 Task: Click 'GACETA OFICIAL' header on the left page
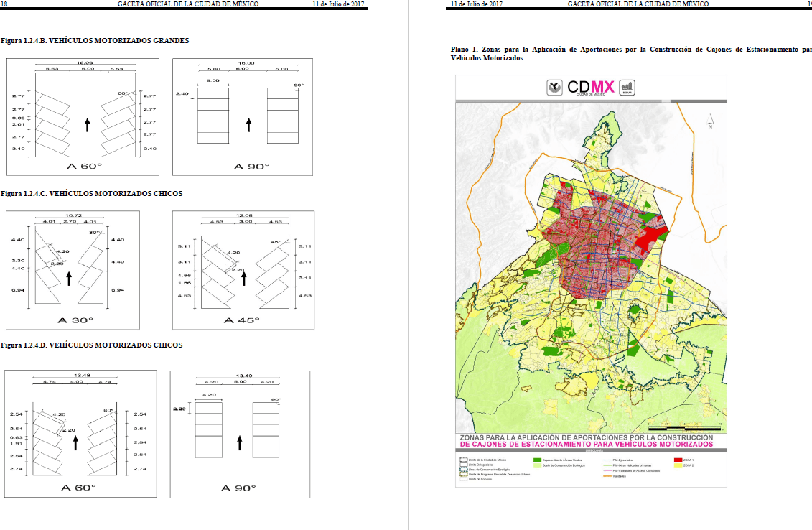pos(188,4)
